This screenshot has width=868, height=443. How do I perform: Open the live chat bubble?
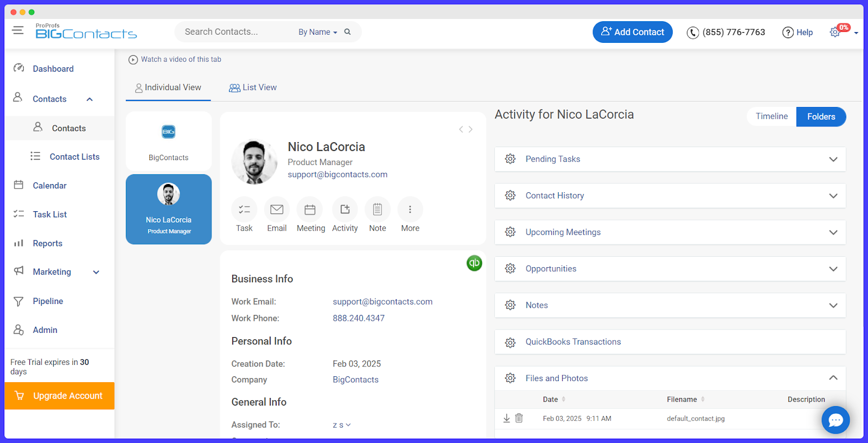(x=835, y=420)
